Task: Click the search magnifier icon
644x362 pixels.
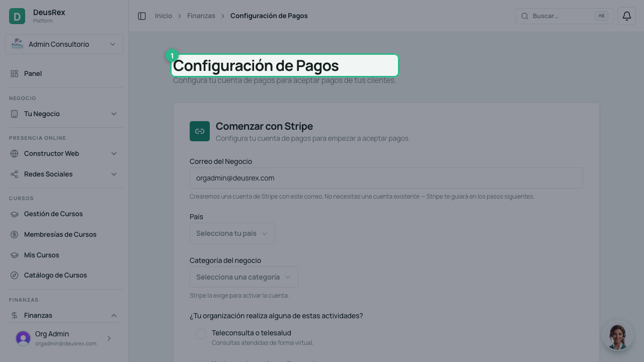Action: tap(525, 16)
